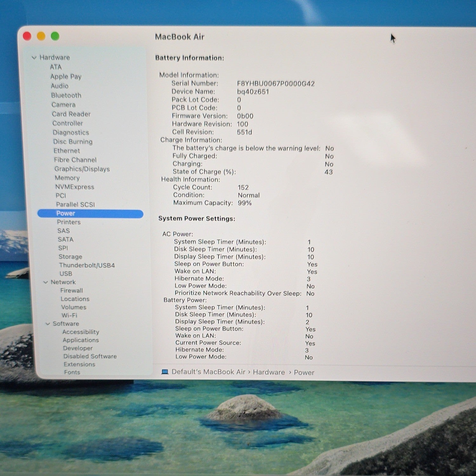
Task: Select Printers in the sidebar
Action: (69, 222)
